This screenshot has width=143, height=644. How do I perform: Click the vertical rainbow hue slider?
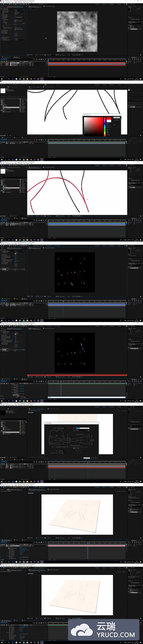(x=105, y=126)
